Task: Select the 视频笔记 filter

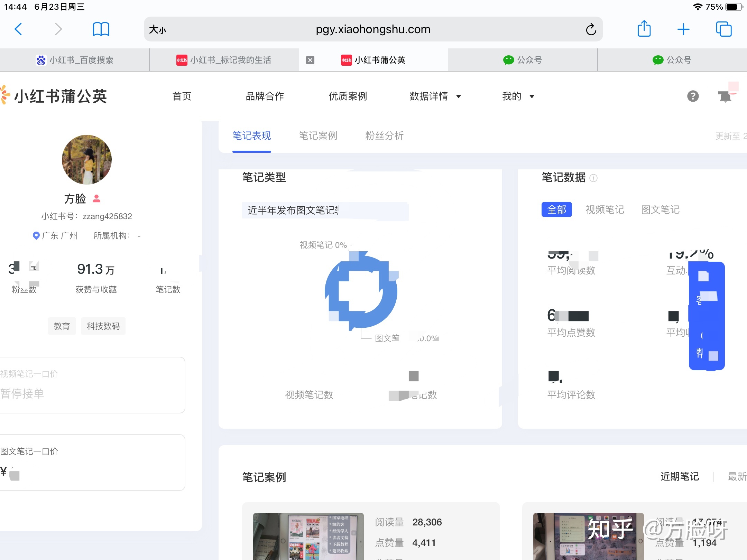Action: pyautogui.click(x=605, y=209)
